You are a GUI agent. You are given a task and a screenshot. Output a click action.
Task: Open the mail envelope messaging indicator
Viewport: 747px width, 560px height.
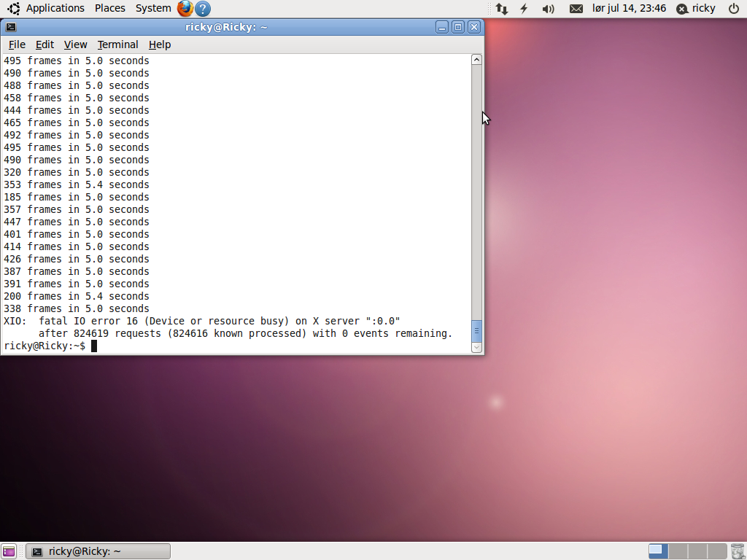tap(576, 9)
